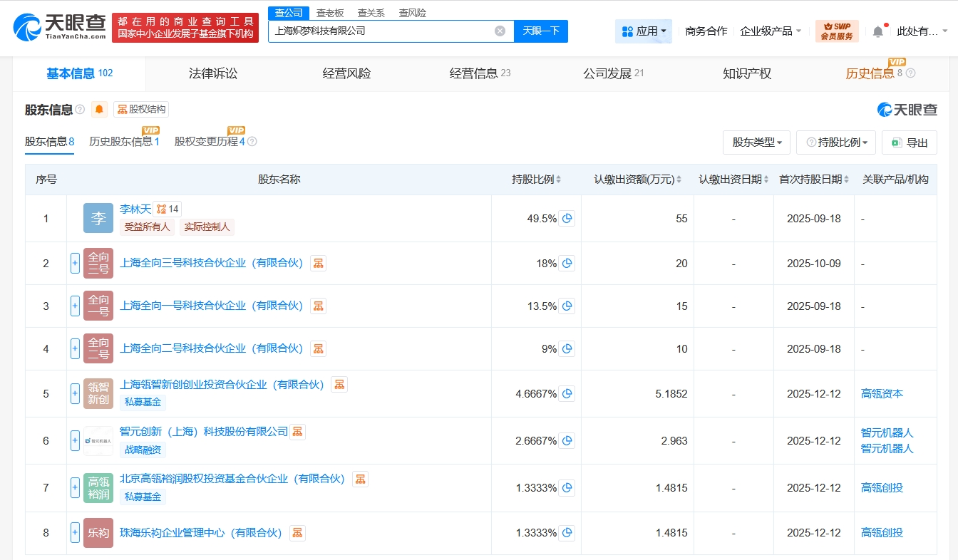The width and height of the screenshot is (958, 560).
Task: Expand the 上海瓴智新创创业投资合伙企业 shareholder row
Action: 75,393
